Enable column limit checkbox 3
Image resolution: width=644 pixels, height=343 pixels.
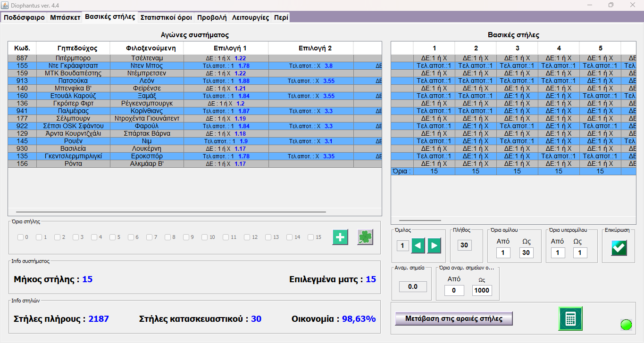tap(76, 237)
